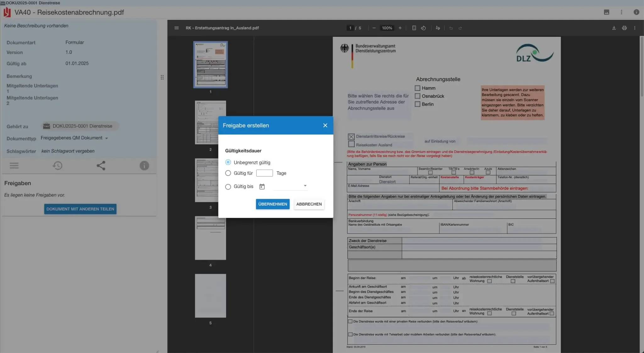Choose the Gültig bis radio option
Image resolution: width=644 pixels, height=353 pixels.
[x=228, y=187]
